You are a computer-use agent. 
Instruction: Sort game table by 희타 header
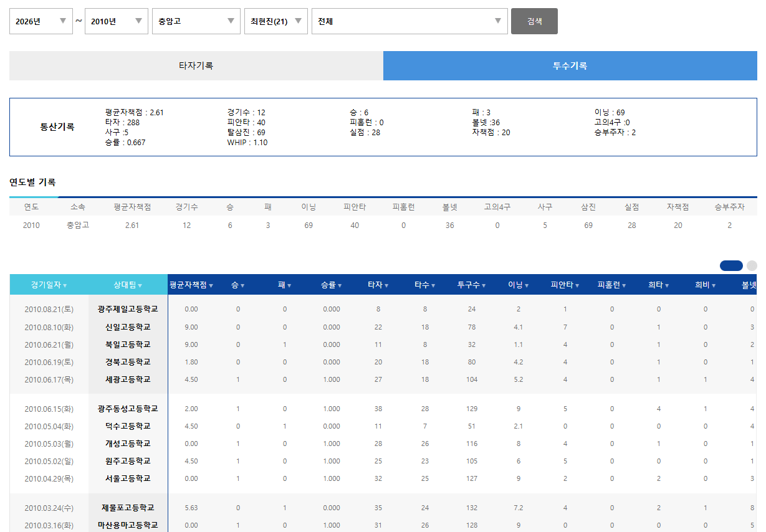point(659,285)
